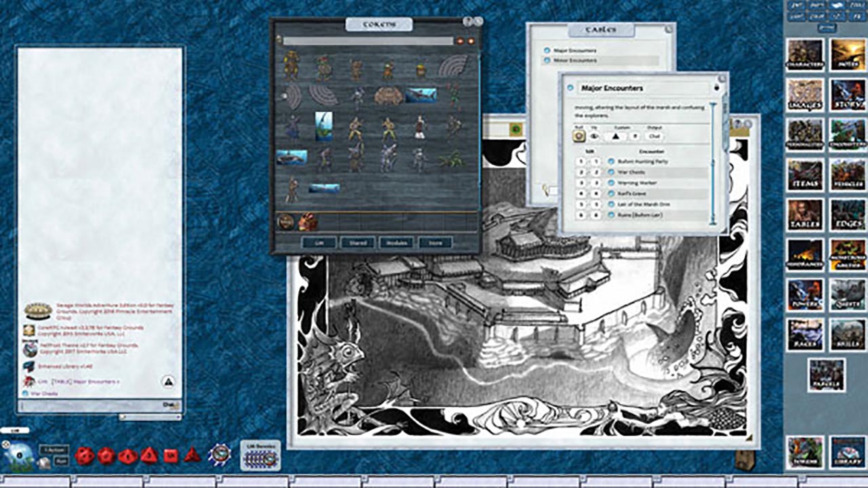Viewport: 868px width, 488px height.
Task: Click the vertical scrollbar slider in Major Encounters
Action: (713, 163)
